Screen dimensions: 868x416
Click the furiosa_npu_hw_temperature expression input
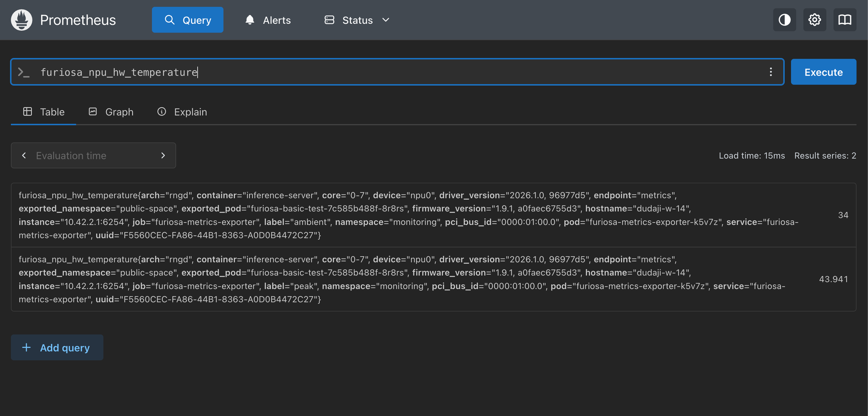pyautogui.click(x=391, y=72)
